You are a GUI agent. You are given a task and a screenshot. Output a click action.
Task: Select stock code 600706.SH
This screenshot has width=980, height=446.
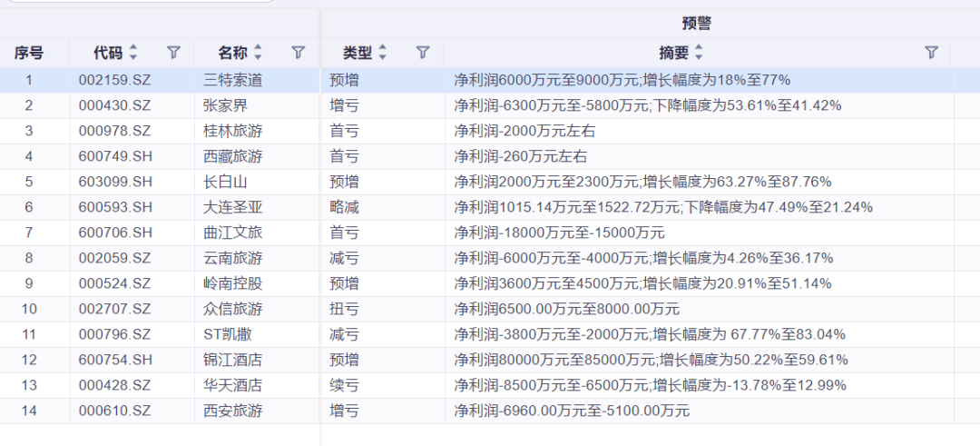[115, 233]
